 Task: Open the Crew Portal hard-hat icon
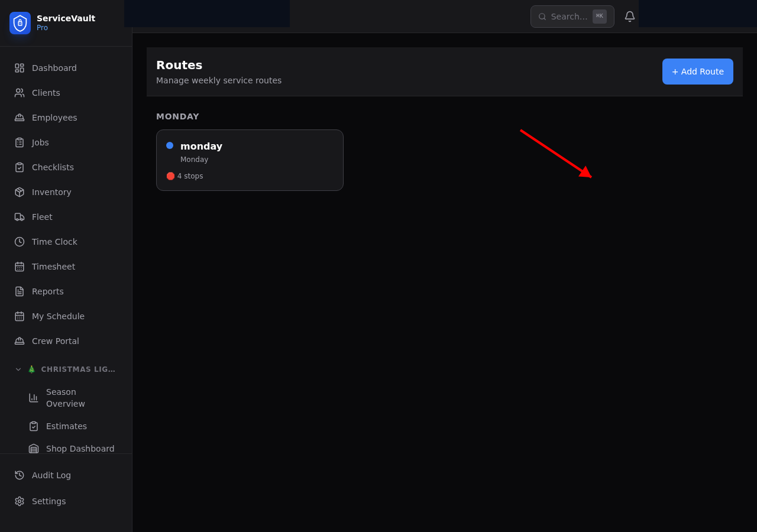[18, 341]
